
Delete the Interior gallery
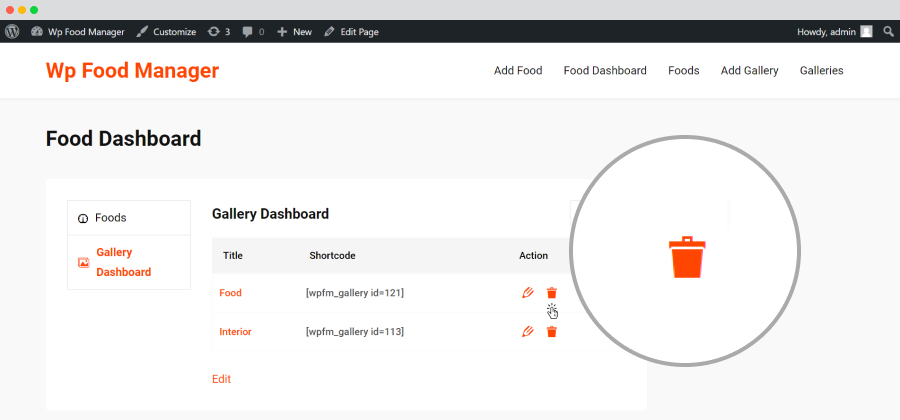pyautogui.click(x=552, y=332)
